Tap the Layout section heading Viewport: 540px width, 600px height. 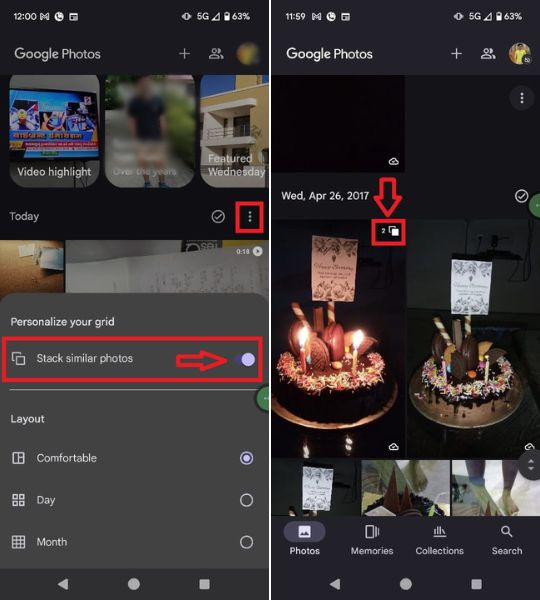tap(28, 419)
